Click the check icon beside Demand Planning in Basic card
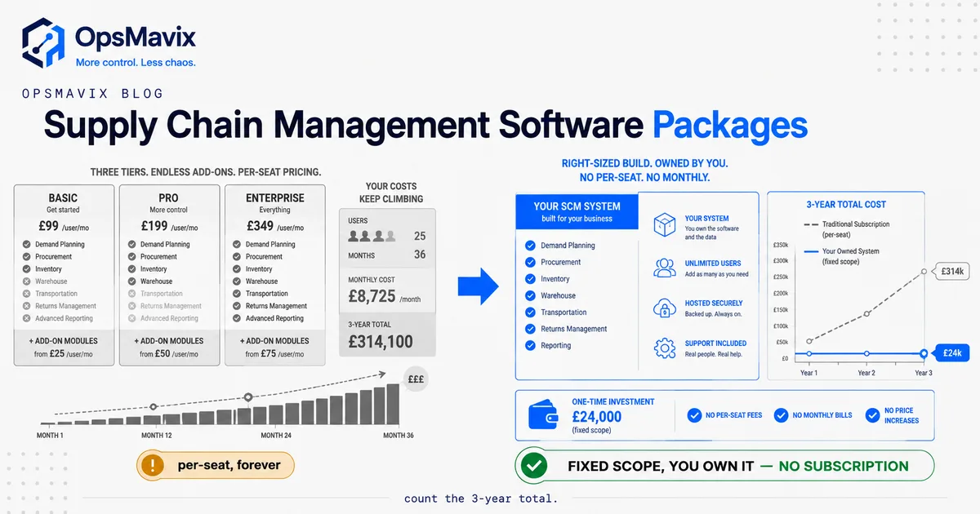Screen dimensions: 980x514 [27, 244]
